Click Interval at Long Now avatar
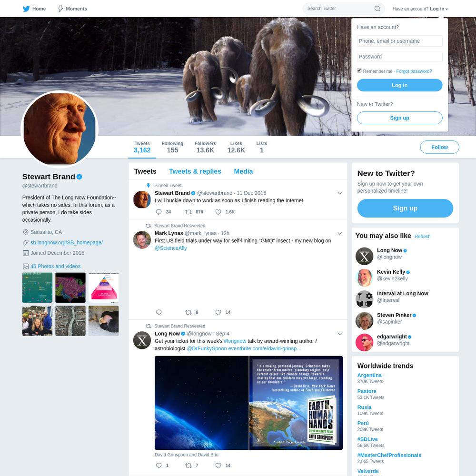 (x=364, y=299)
